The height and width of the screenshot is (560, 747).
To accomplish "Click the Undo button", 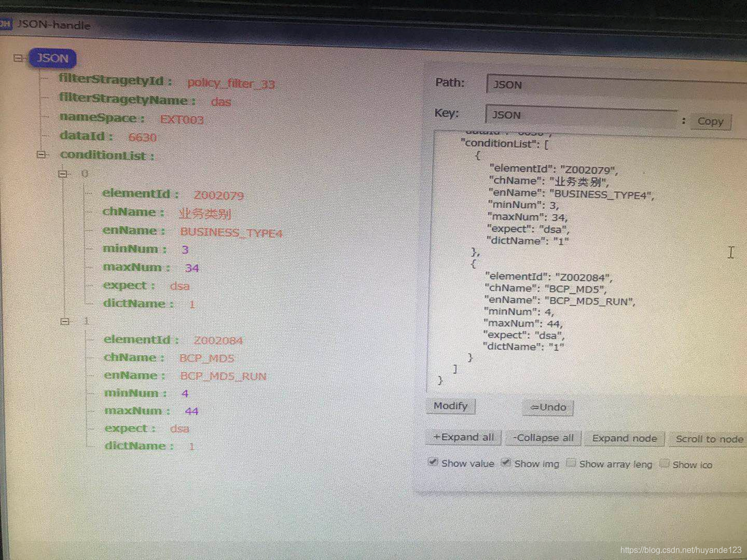I will click(548, 408).
